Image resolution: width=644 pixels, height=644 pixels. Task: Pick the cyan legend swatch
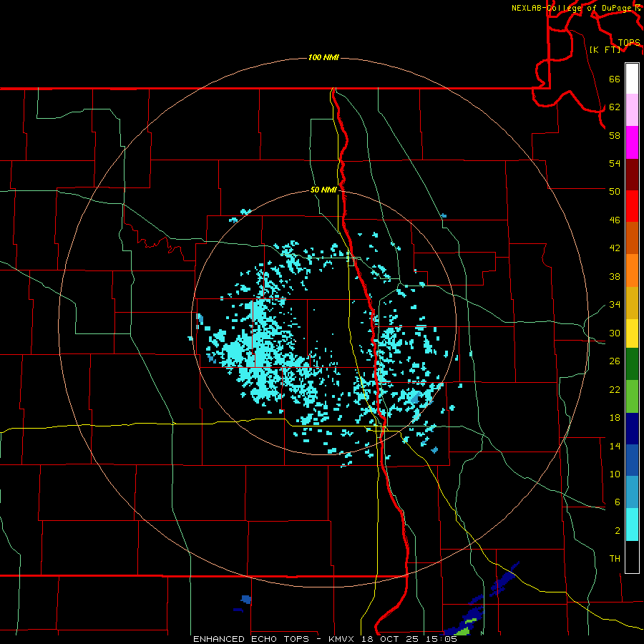(x=632, y=525)
